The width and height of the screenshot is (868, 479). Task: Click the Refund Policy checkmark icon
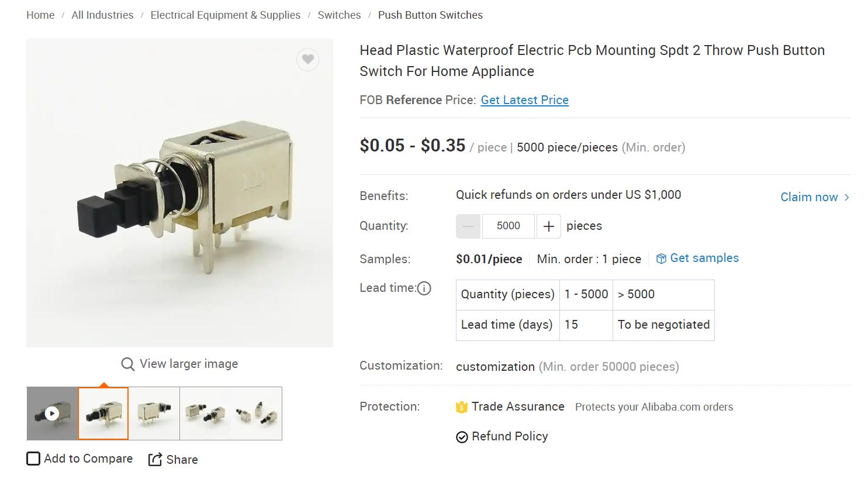pyautogui.click(x=462, y=437)
